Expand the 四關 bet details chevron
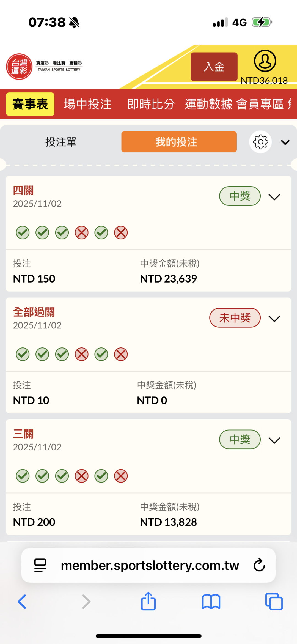297x644 pixels. pyautogui.click(x=274, y=197)
